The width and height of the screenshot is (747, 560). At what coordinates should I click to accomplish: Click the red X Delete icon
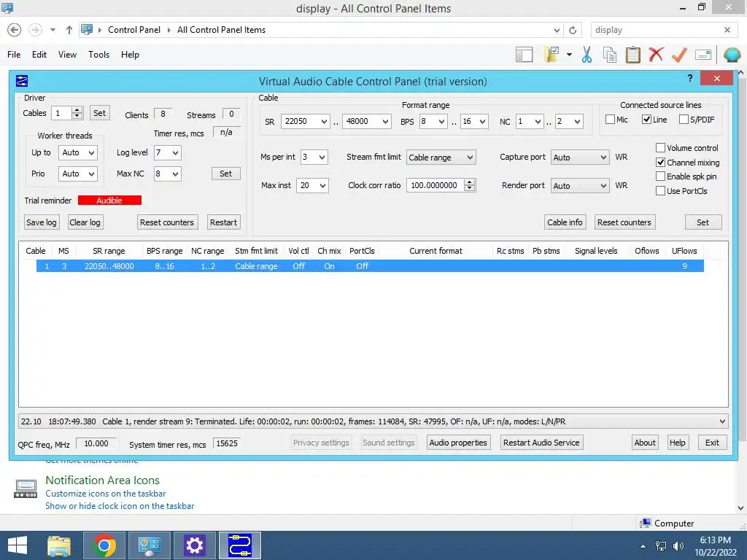coord(656,54)
